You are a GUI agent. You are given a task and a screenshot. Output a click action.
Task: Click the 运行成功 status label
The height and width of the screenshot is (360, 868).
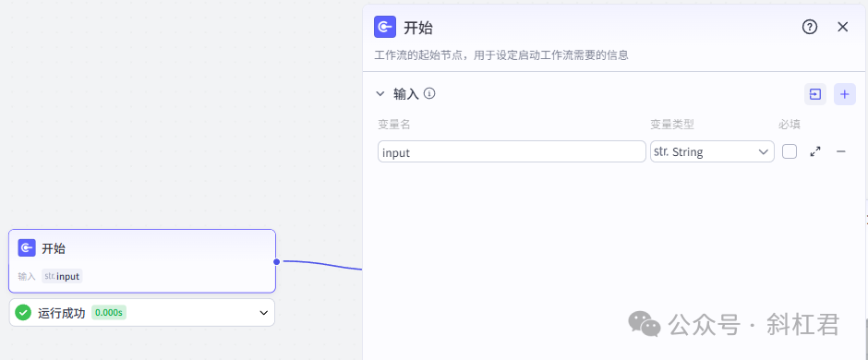[62, 313]
